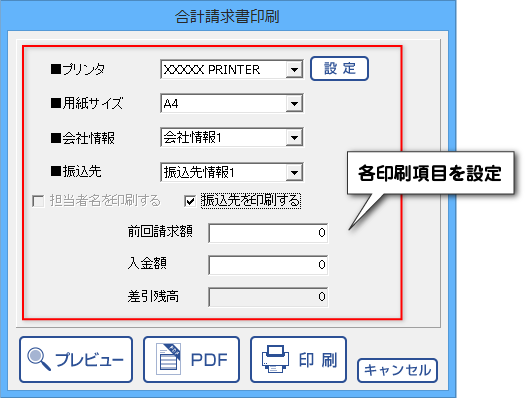Viewport: 525px width, 398px height.
Task: Click the ■用紙サイズ label
Action: click(x=87, y=103)
